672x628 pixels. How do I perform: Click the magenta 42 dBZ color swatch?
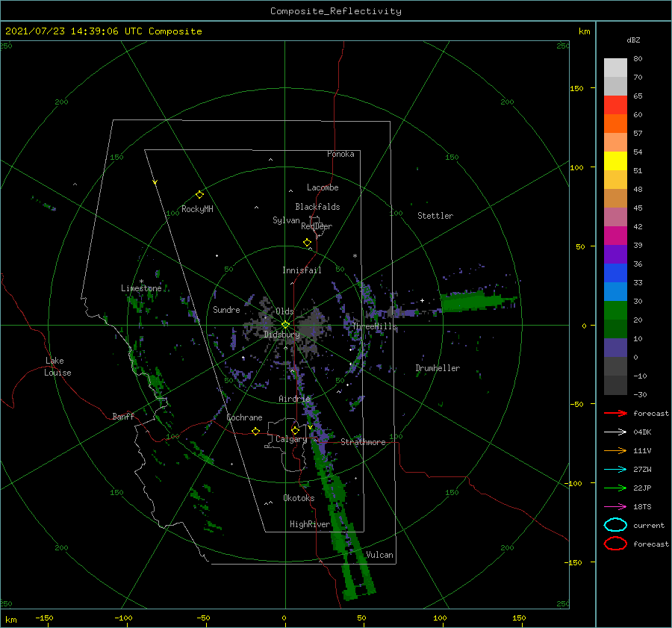[615, 235]
